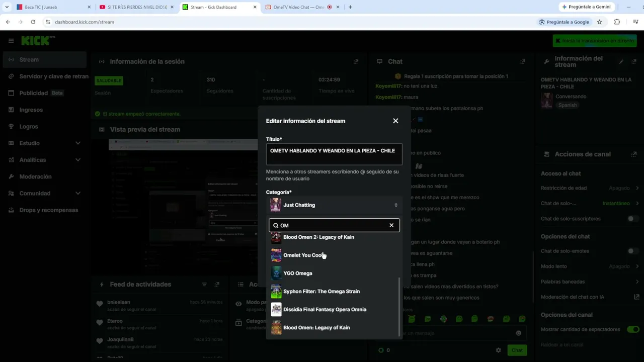Click the Publicidad megaphone icon

coord(11,93)
